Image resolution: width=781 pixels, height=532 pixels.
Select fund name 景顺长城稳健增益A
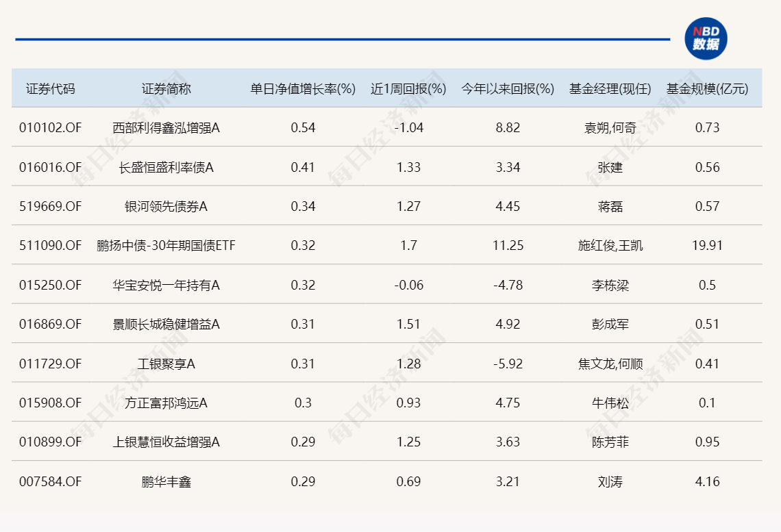166,324
